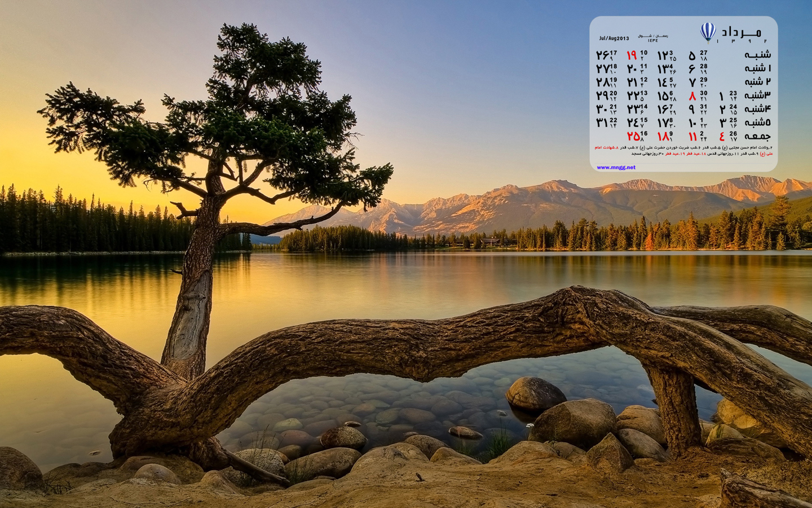The width and height of the screenshot is (812, 508).
Task: Click Mordad day ۲۴ with Gregorian 15
Action: coord(637,123)
